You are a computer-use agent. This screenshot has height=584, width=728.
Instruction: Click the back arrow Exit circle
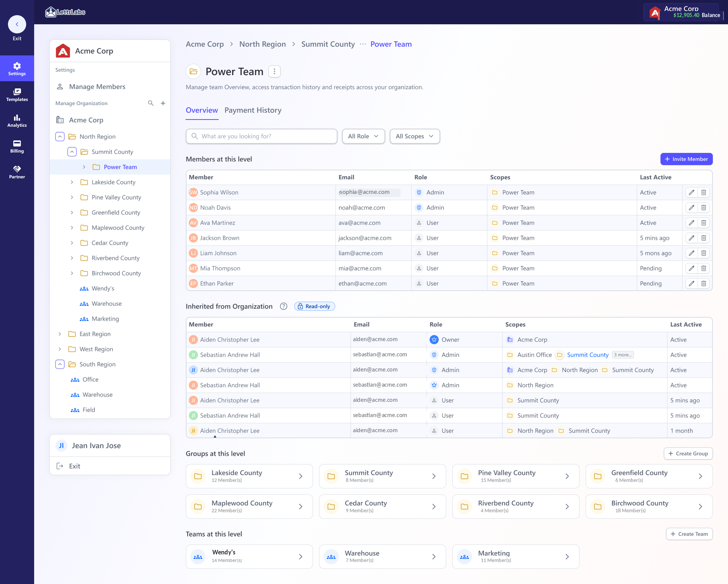[17, 24]
